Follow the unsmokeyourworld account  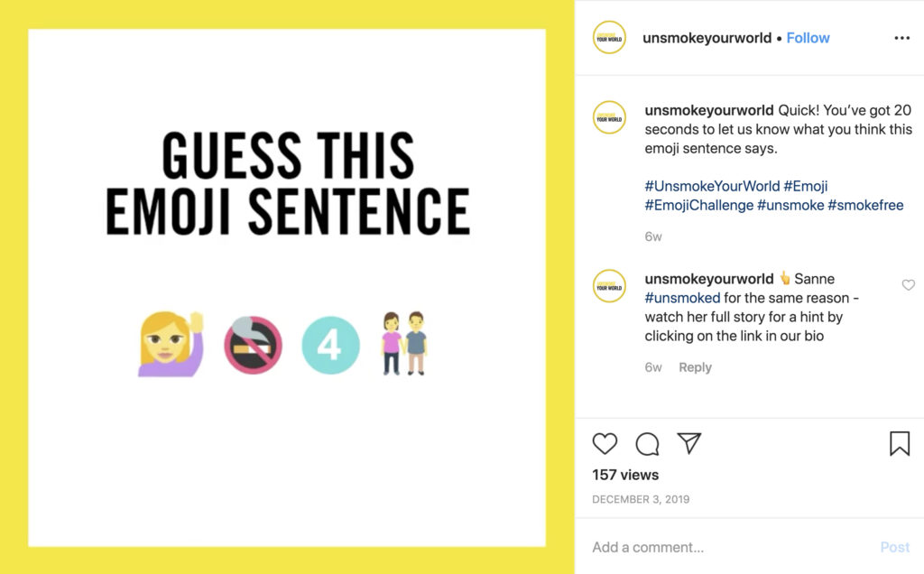808,38
